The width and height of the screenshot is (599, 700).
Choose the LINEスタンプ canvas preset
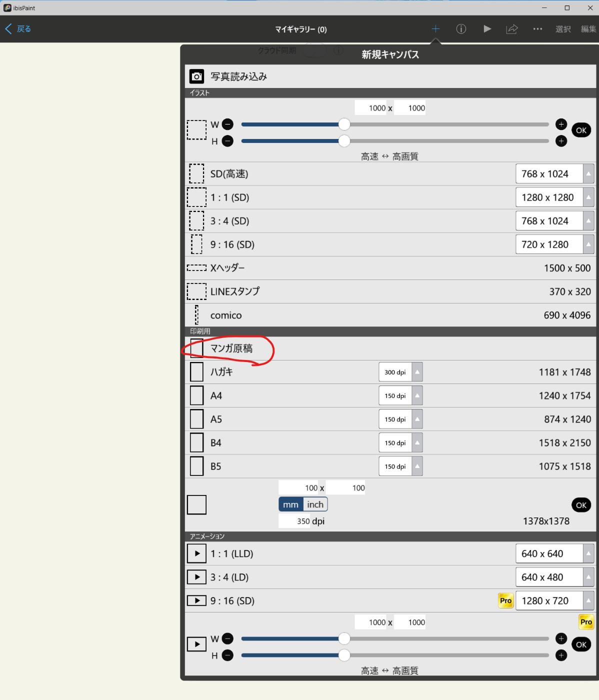pyautogui.click(x=390, y=291)
